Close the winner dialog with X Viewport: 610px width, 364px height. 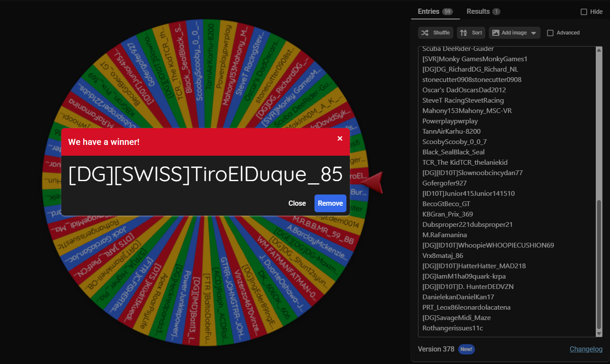click(x=340, y=138)
